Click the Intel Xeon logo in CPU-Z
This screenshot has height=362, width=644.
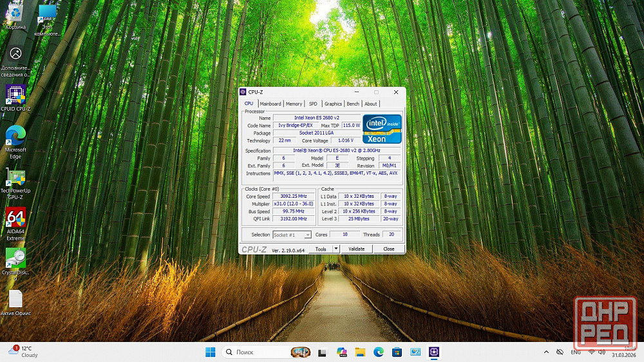[x=382, y=129]
